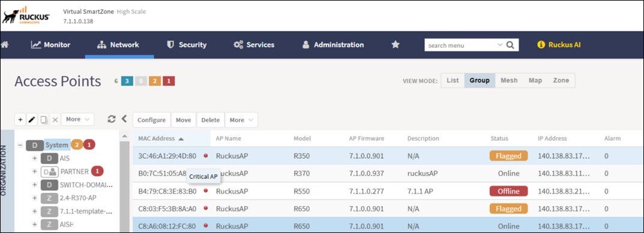This screenshot has height=233, width=644.
Task: Click the PARTNER domain icon
Action: coord(49,171)
